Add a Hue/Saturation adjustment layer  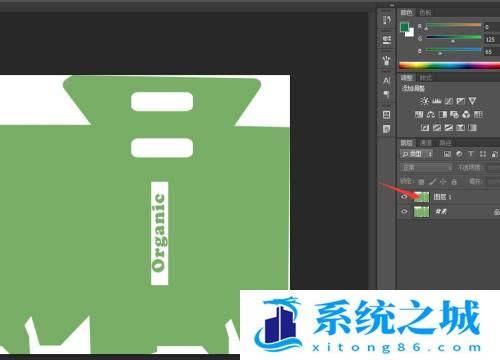(419, 114)
